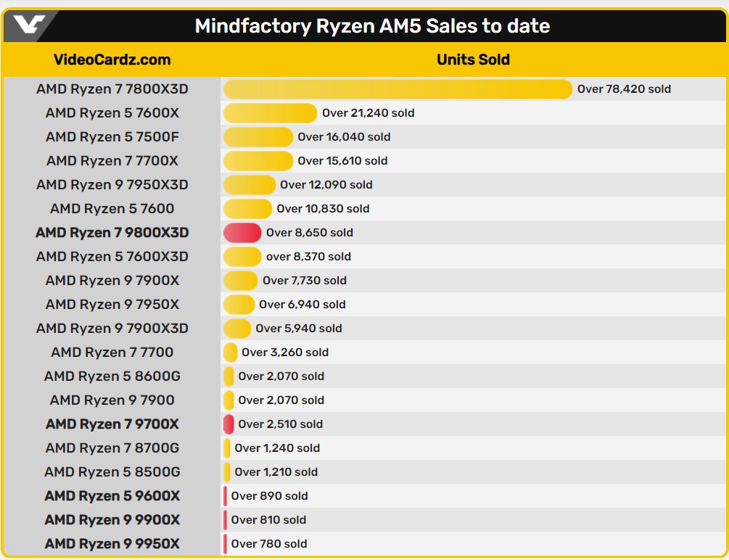Image resolution: width=729 pixels, height=560 pixels.
Task: Select the 'AMD Ryzen 5 8600G' label
Action: pyautogui.click(x=112, y=376)
